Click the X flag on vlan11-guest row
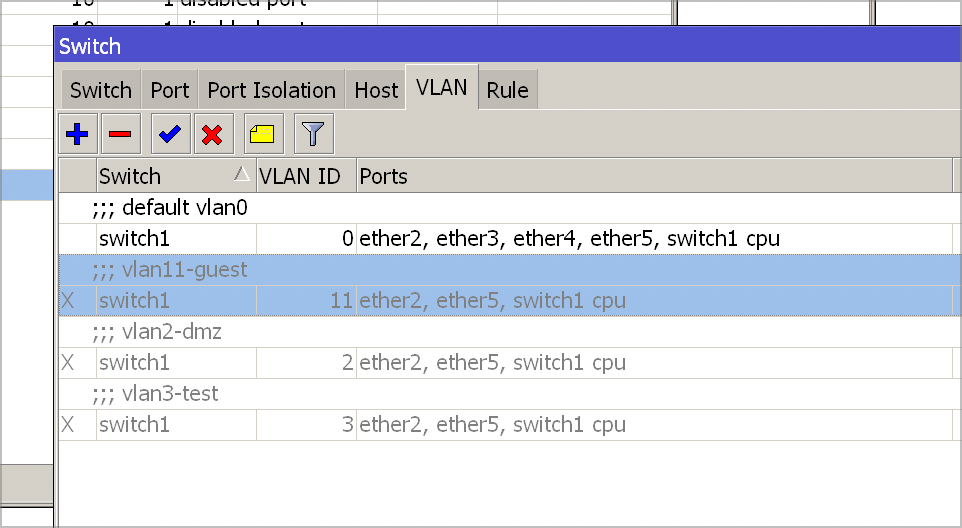The width and height of the screenshot is (962, 528). pos(68,301)
